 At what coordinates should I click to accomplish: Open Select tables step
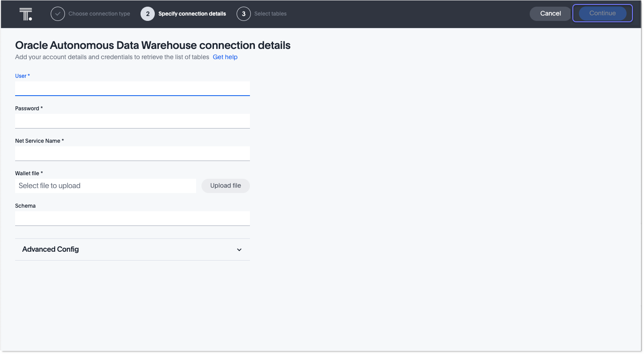pyautogui.click(x=270, y=14)
